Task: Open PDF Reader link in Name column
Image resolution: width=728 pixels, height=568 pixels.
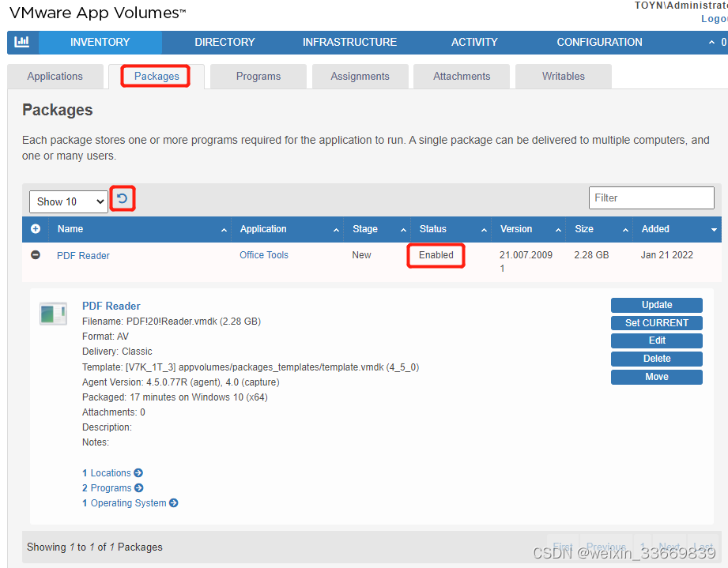Action: 83,256
